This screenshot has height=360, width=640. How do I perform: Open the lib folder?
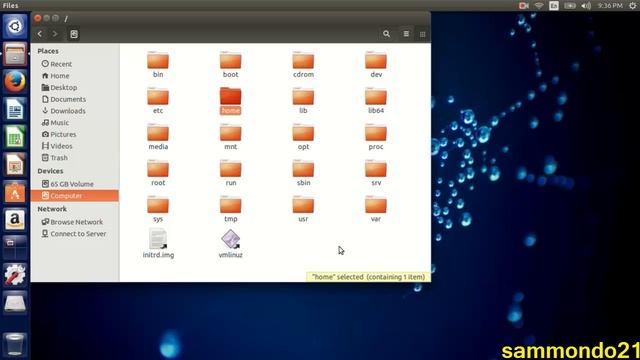pos(303,100)
